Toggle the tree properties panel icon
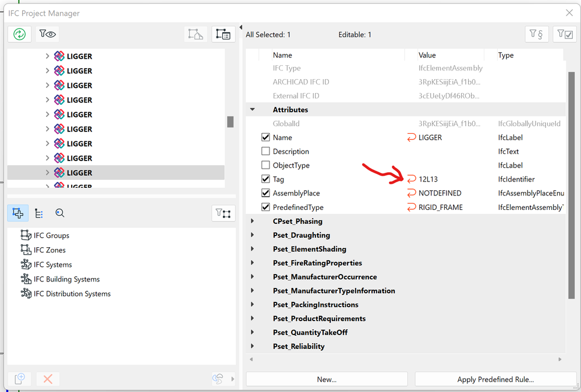The width and height of the screenshot is (581, 392). tap(224, 34)
